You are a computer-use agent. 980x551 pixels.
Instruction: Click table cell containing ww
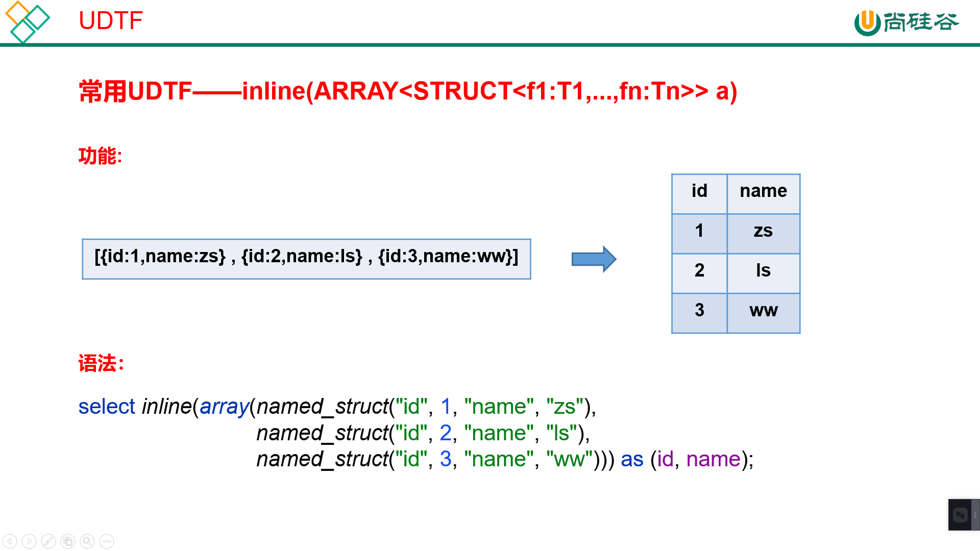(764, 313)
